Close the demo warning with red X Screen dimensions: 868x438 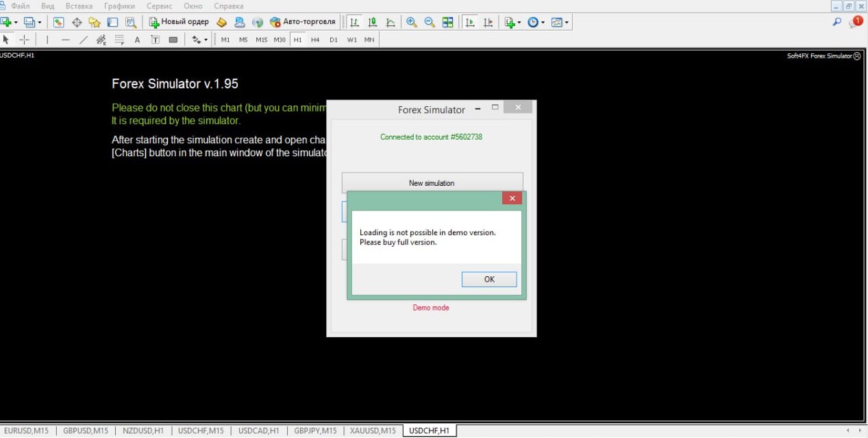[512, 198]
